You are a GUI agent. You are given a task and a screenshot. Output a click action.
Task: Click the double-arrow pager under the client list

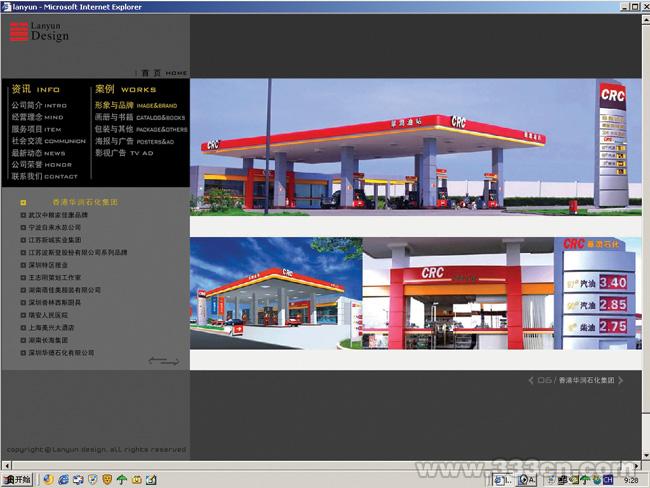pyautogui.click(x=164, y=361)
